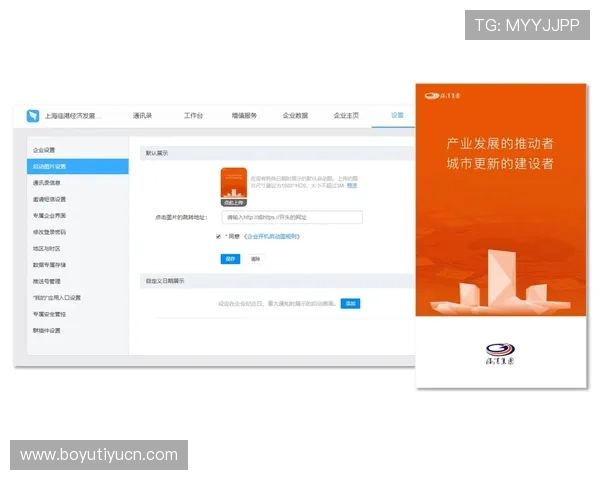Click the DingTalk logo icon in header
Screen dimensions: 600x480
coord(33,116)
